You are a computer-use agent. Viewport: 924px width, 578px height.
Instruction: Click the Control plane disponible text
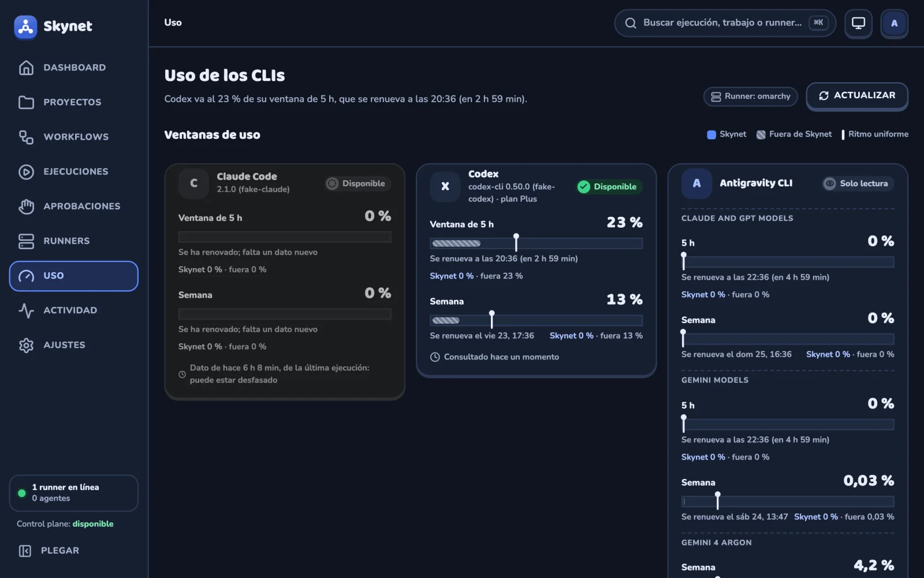65,524
